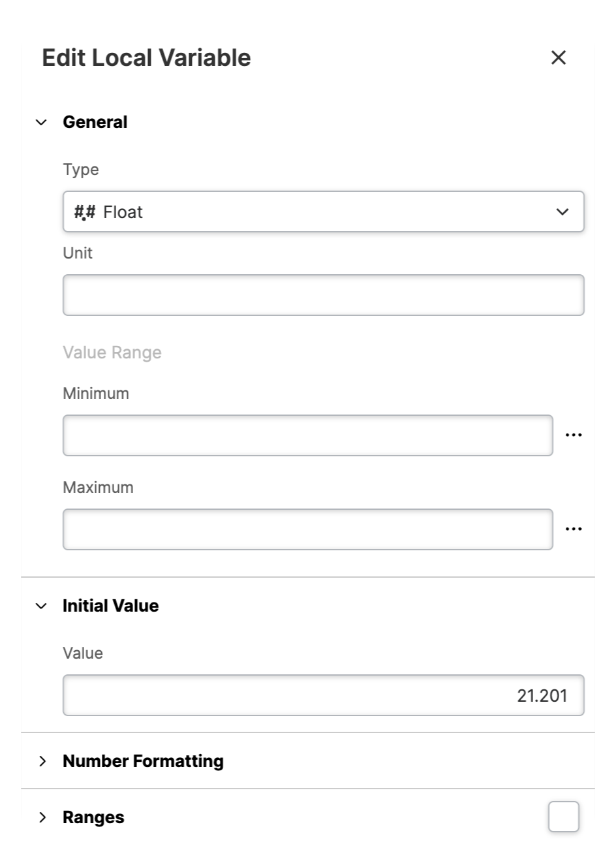This screenshot has width=616, height=863.
Task: Collapse the Initial Value section chevron
Action: pos(41,606)
